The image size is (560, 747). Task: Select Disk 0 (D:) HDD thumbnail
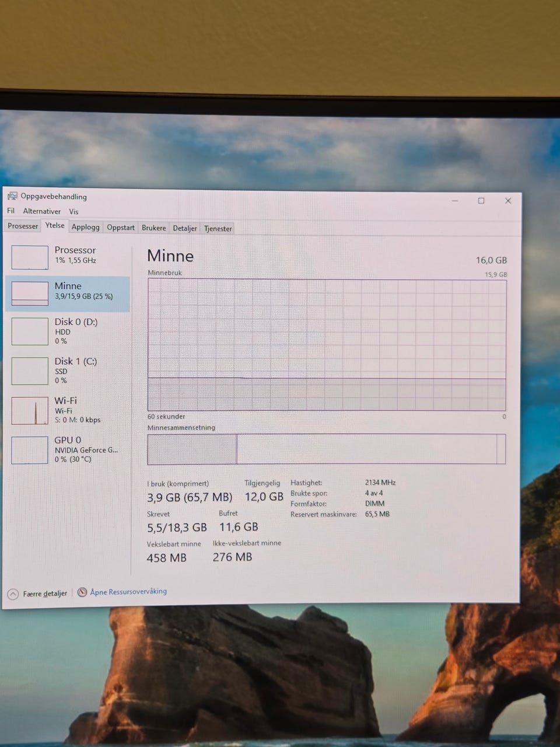(x=30, y=331)
